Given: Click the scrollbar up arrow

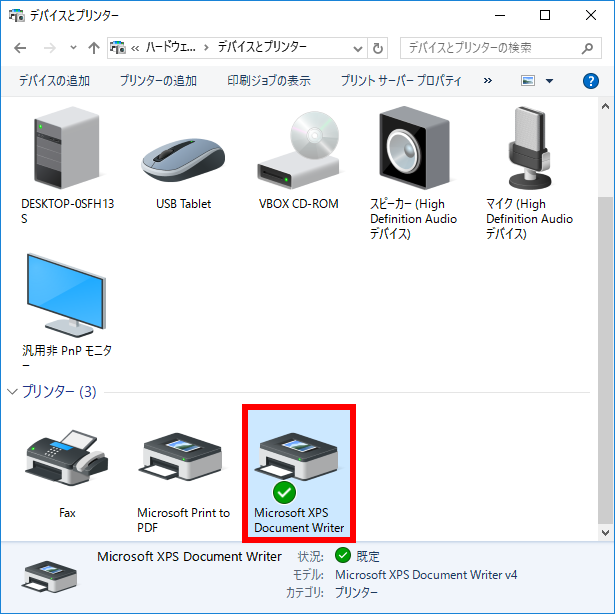Looking at the screenshot, I should point(605,106).
